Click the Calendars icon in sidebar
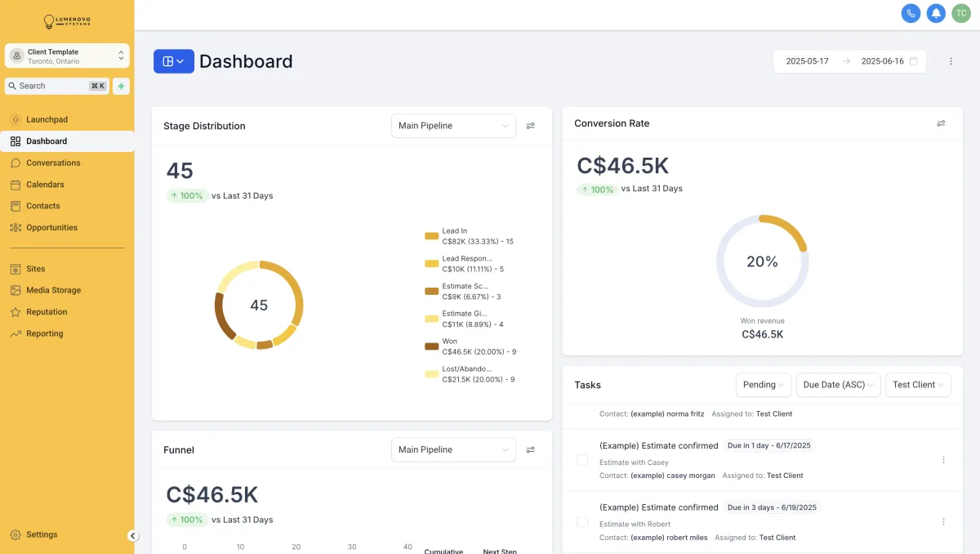 16,185
